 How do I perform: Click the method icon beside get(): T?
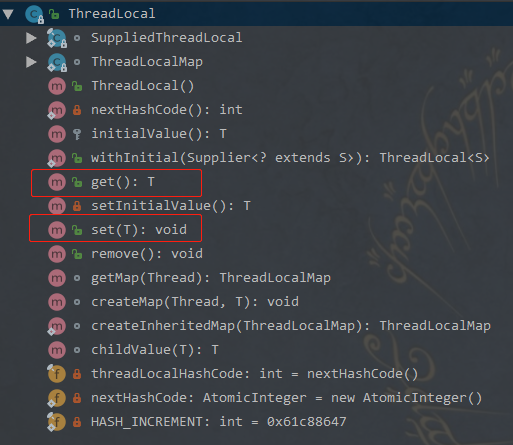[x=57, y=182]
